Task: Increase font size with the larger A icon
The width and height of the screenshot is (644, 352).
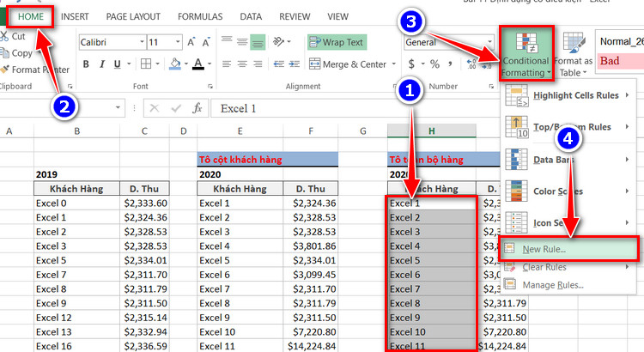Action: pos(191,42)
